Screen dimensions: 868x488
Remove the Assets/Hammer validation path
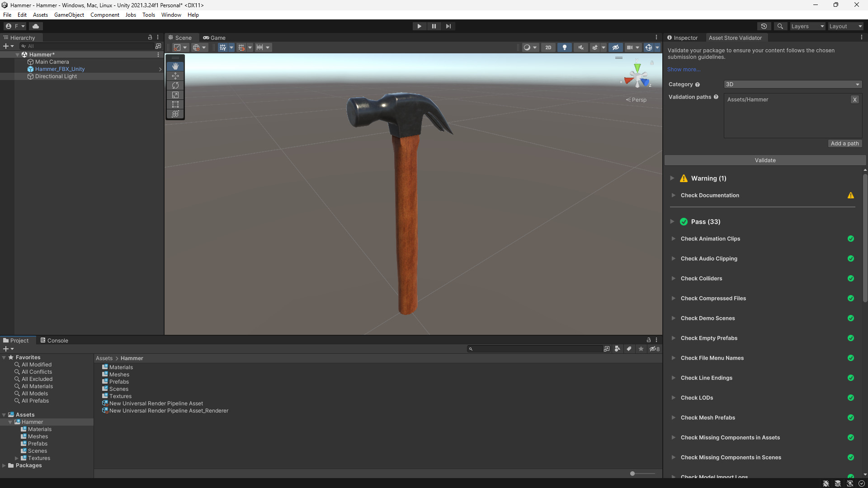point(854,99)
